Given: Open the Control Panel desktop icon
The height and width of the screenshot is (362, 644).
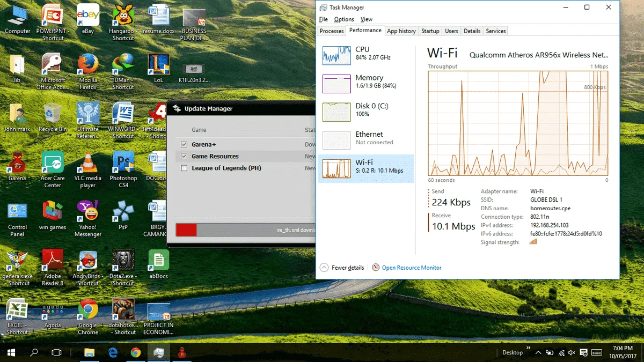Looking at the screenshot, I should click(17, 218).
